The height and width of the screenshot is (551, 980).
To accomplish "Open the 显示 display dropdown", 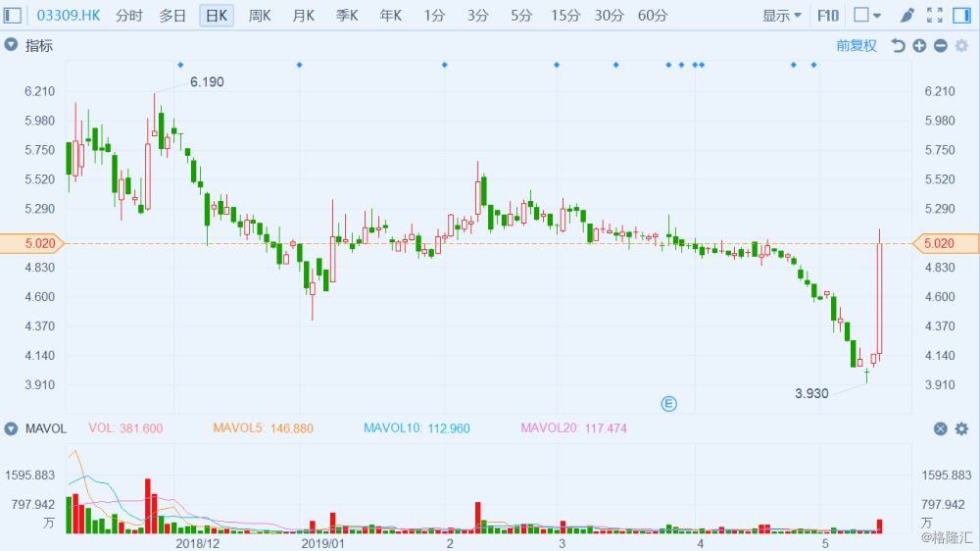I will tap(782, 16).
